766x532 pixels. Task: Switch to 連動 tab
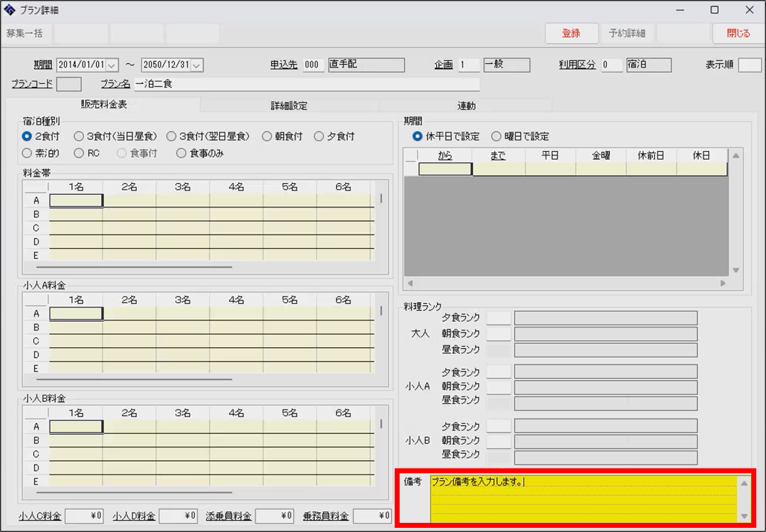pos(466,106)
